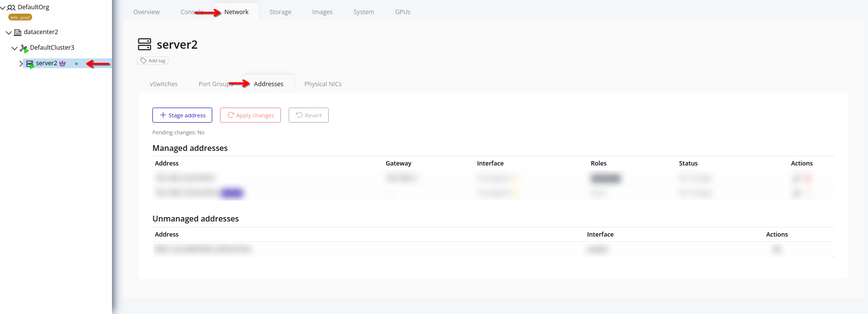This screenshot has width=868, height=314.
Task: Click the large server icon in the header
Action: [145, 45]
